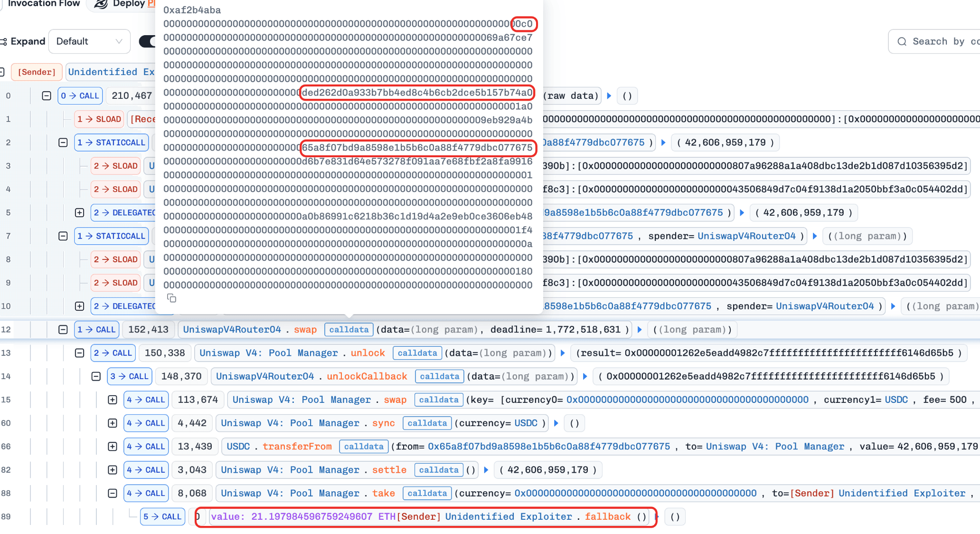Collapse the take call on row 88
980x534 pixels.
[113, 494]
